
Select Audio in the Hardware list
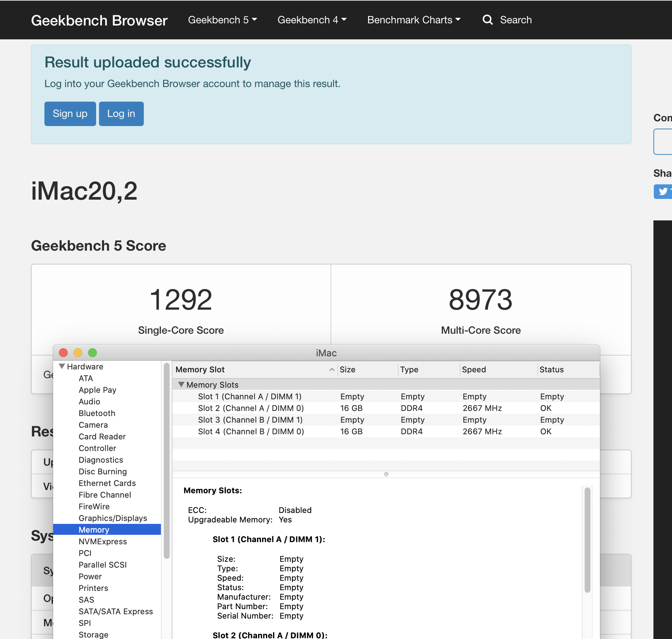pyautogui.click(x=90, y=401)
